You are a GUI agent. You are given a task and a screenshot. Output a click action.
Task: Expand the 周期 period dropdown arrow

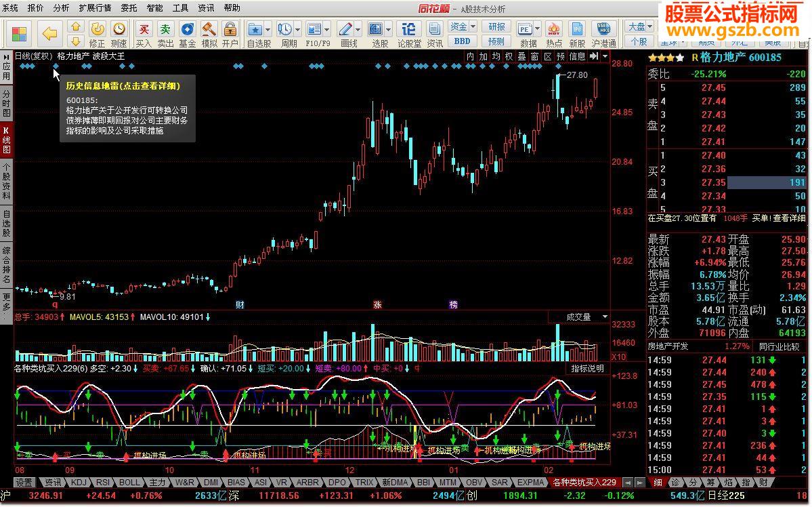(298, 29)
